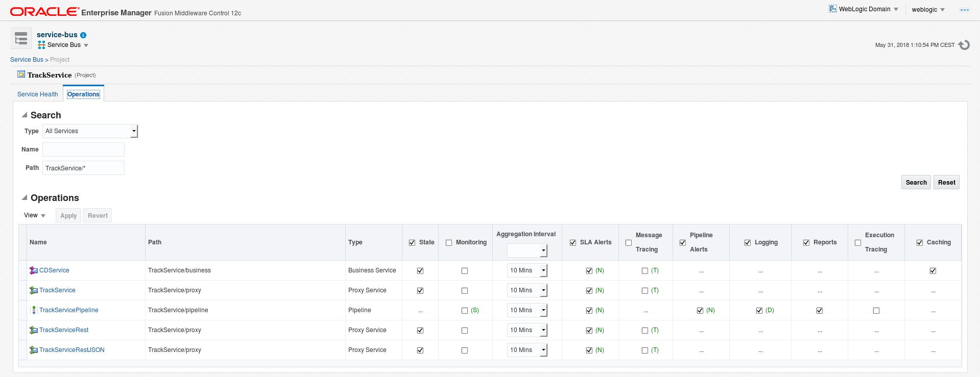Screen dimensions: 980x377
Task: Click the TrackService project folder icon
Action: [x=21, y=74]
